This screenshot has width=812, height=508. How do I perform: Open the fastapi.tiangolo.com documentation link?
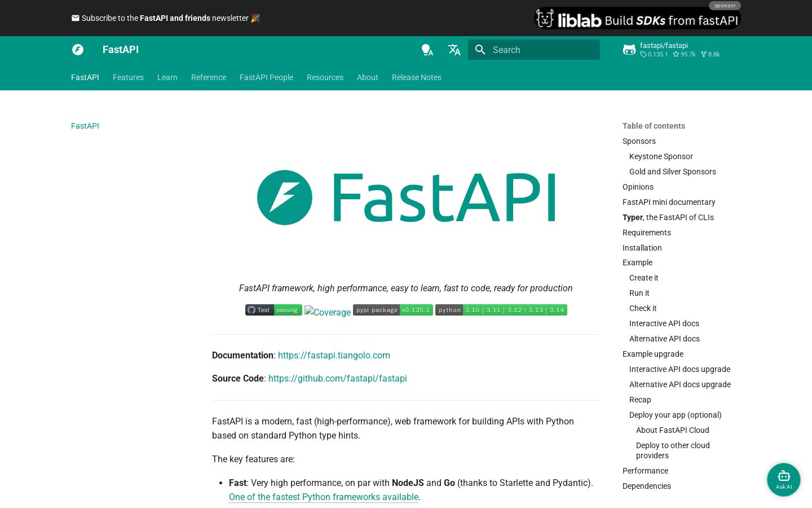click(334, 355)
